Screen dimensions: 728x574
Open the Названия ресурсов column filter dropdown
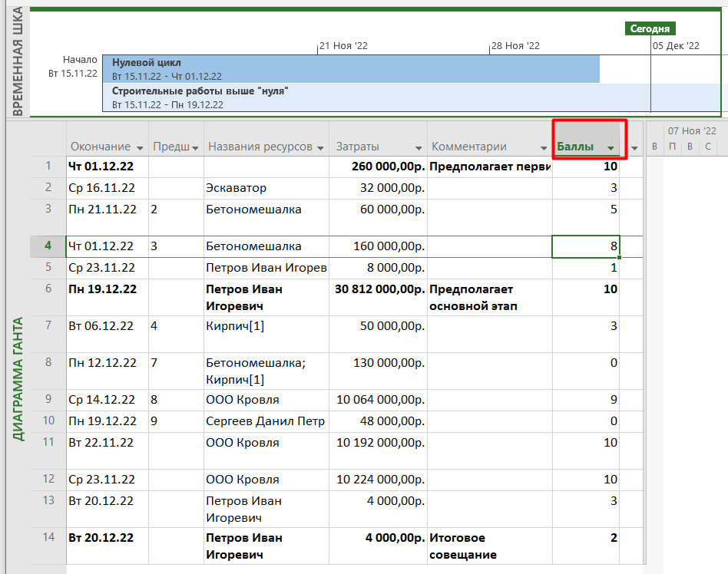coord(320,148)
